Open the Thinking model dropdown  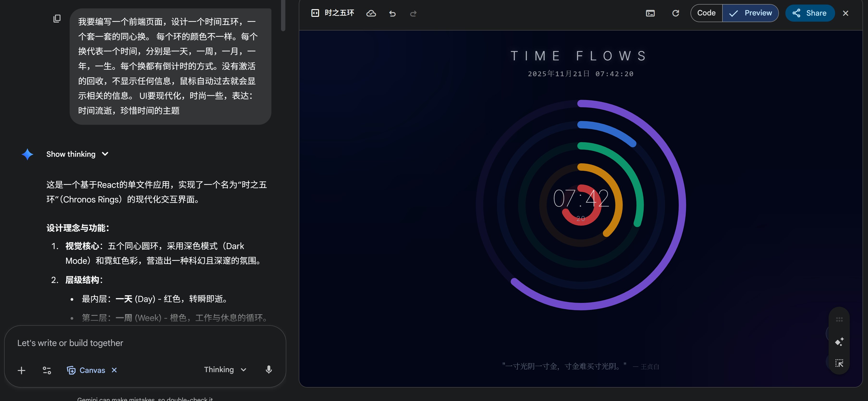pos(225,370)
